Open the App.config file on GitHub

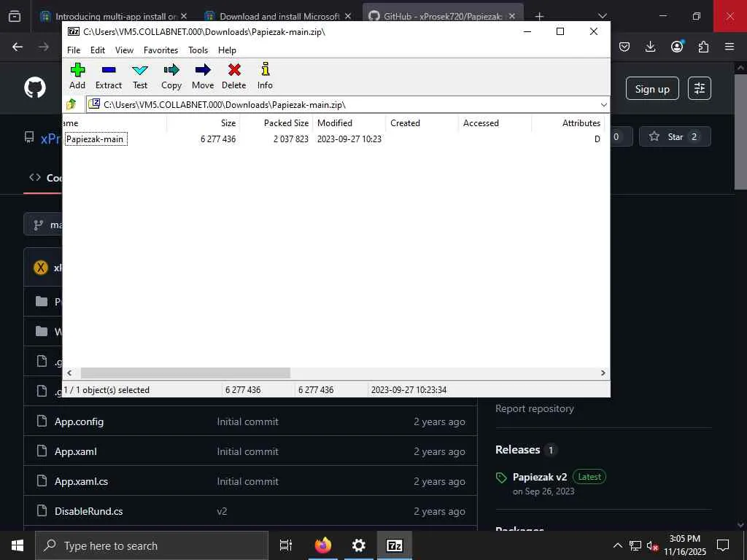(79, 421)
